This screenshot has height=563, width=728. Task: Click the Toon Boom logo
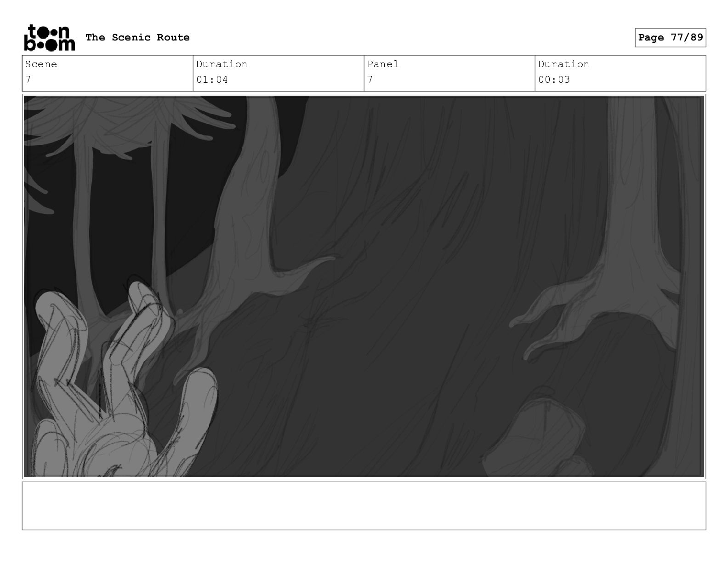point(49,37)
